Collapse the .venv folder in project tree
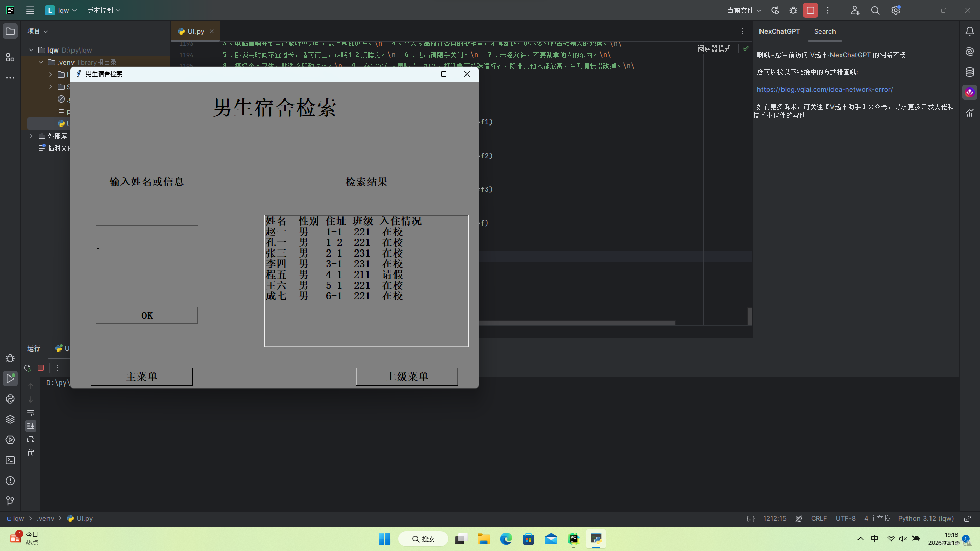 [41, 62]
